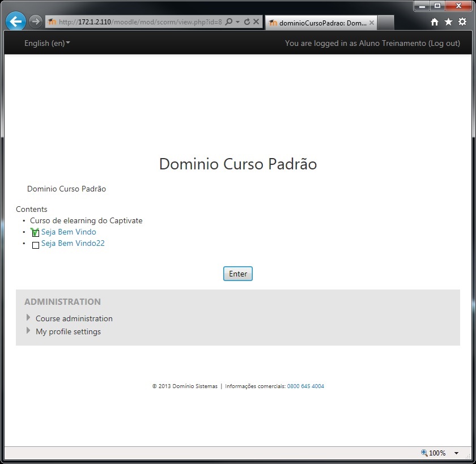Click the 'Curso de elearning do Captivate' text
Viewport: 476px width, 464px height.
[86, 220]
